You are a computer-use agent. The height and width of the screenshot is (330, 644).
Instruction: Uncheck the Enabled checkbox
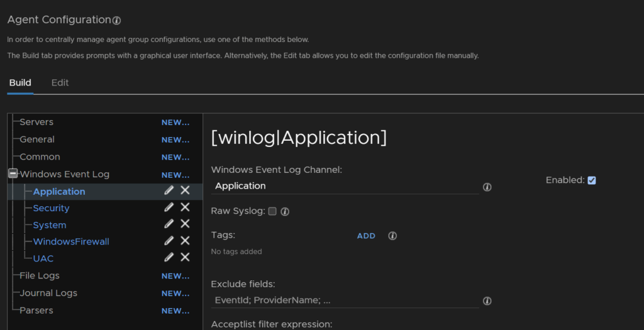pos(591,180)
